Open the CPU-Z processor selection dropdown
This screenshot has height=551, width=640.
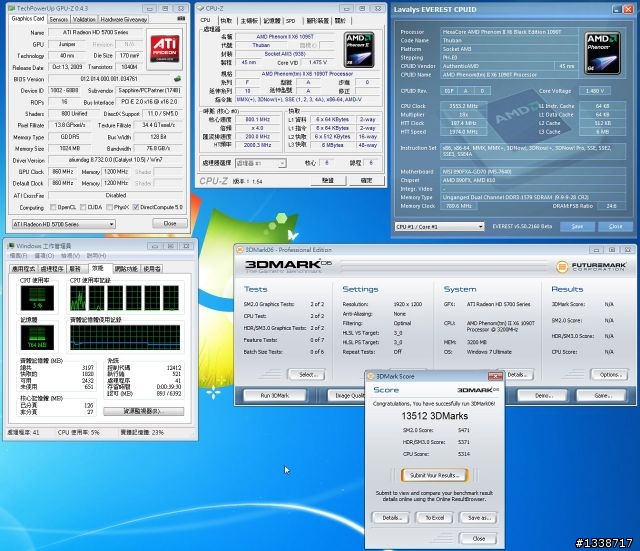point(260,163)
